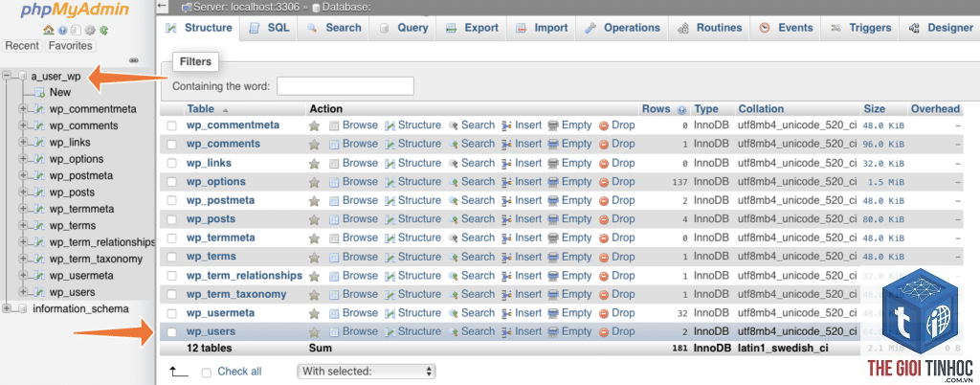Click the Recent button in sidebar
This screenshot has height=385, width=980.
pos(23,46)
